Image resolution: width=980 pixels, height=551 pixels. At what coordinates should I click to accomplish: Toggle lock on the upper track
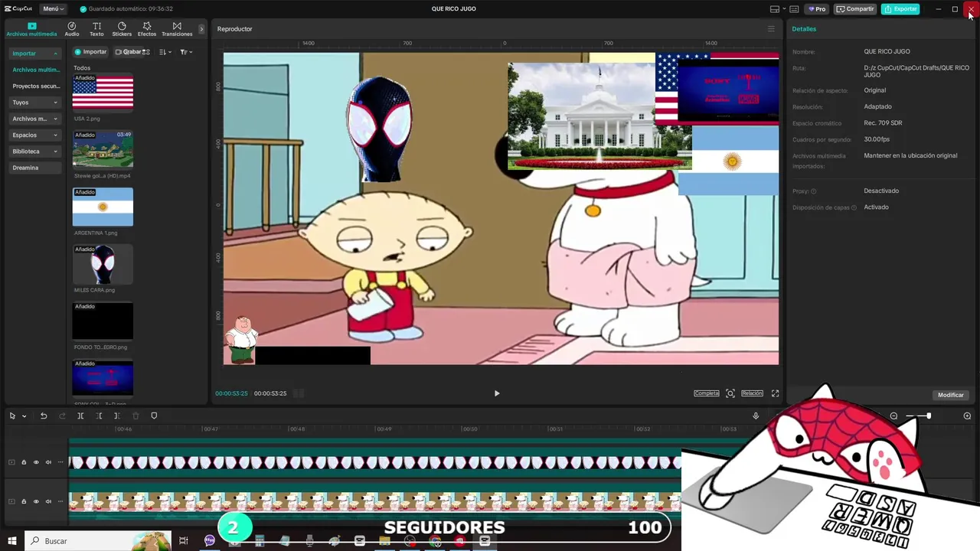[x=23, y=462]
